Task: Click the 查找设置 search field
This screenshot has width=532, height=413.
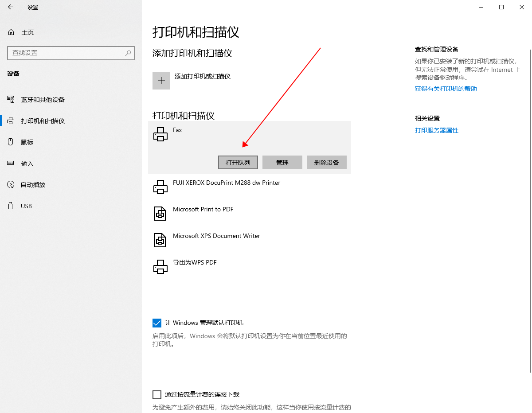Action: [66, 53]
